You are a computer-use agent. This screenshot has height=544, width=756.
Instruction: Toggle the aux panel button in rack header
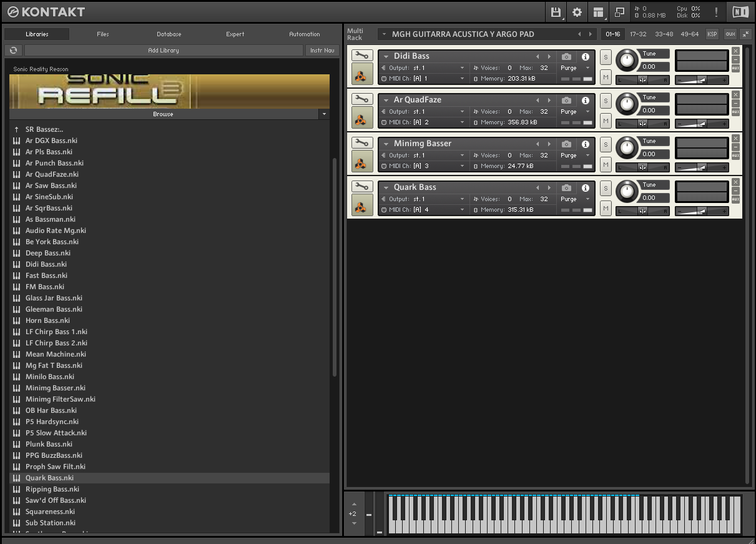pyautogui.click(x=730, y=34)
